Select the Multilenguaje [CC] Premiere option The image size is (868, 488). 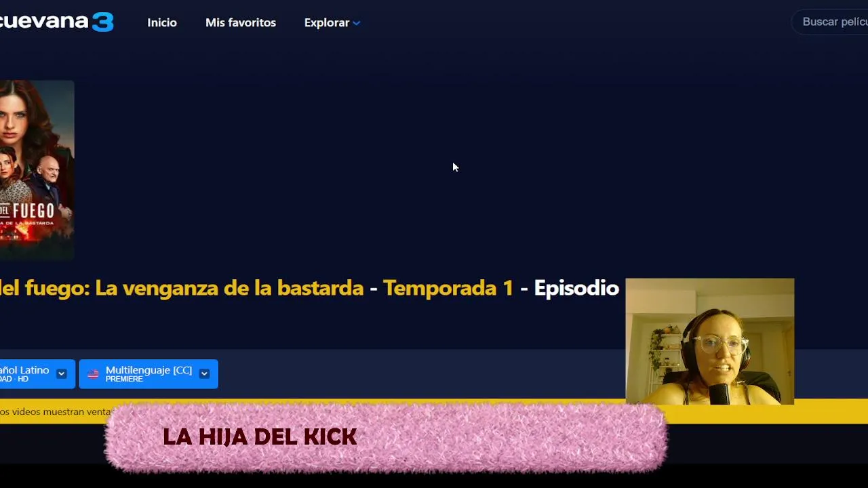tap(149, 373)
